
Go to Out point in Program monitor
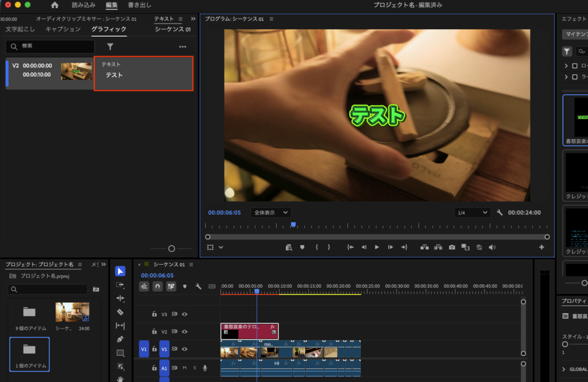click(404, 247)
